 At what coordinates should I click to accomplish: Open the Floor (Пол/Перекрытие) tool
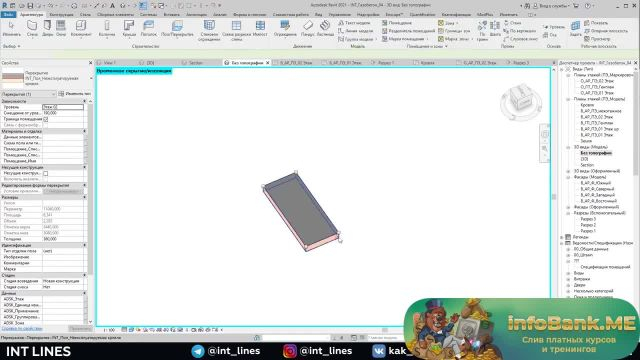click(177, 28)
